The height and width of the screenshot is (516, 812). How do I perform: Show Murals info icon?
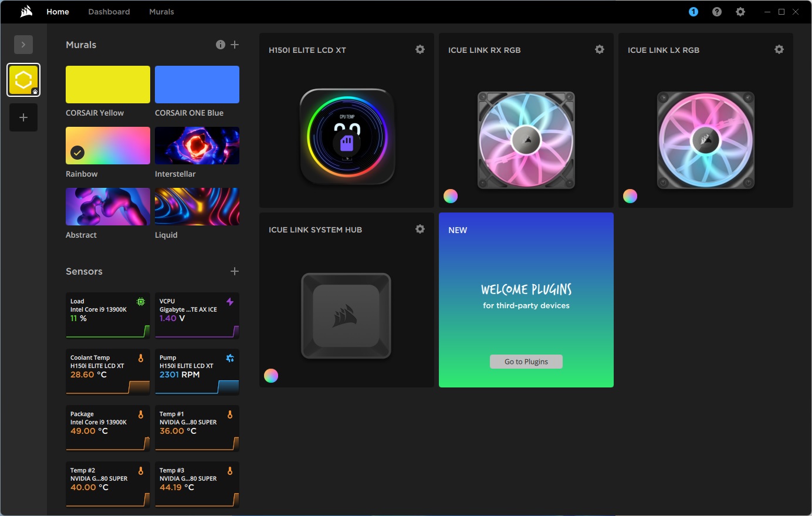click(221, 45)
